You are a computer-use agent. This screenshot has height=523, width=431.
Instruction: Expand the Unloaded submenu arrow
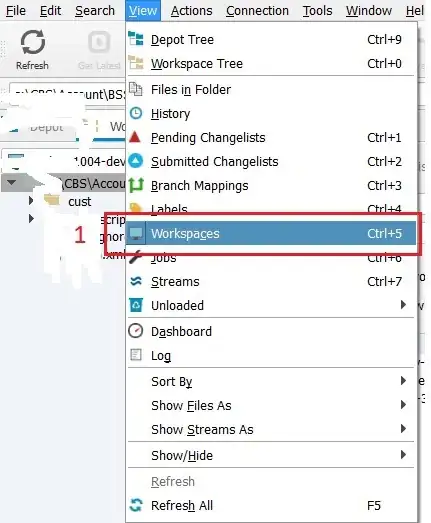click(x=403, y=305)
